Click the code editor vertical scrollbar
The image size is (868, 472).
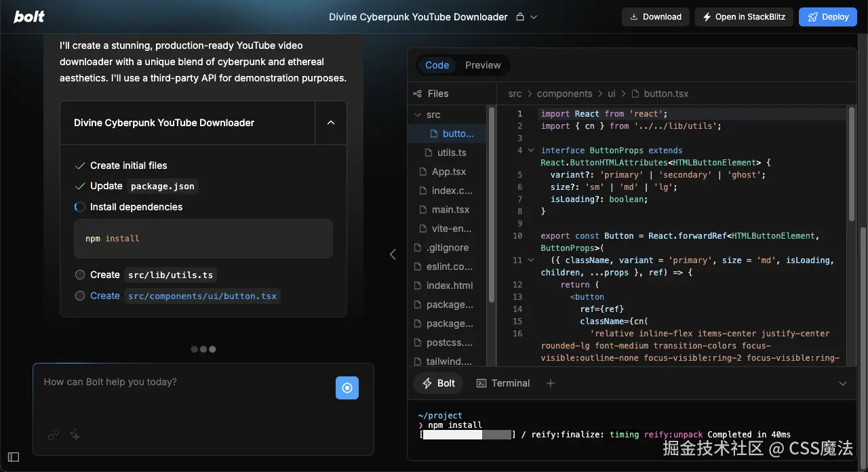point(852,163)
